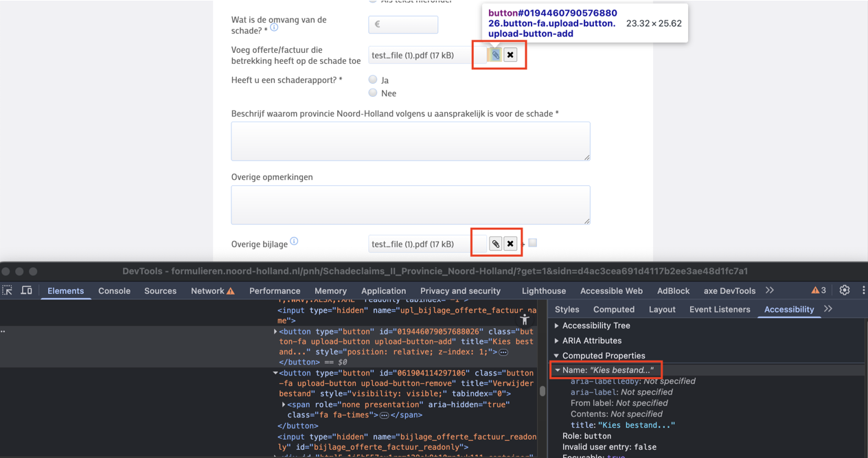Click paperclip upload icon for Overige bijlage
The width and height of the screenshot is (868, 458).
coord(495,244)
